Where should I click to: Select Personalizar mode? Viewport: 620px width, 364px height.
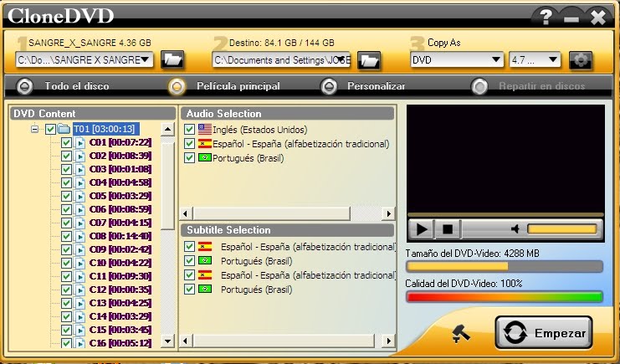pyautogui.click(x=329, y=86)
